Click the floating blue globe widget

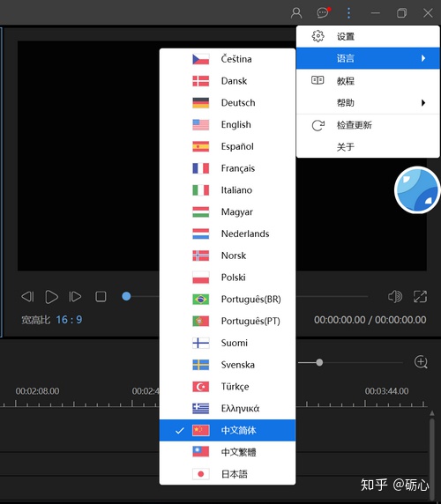click(417, 190)
